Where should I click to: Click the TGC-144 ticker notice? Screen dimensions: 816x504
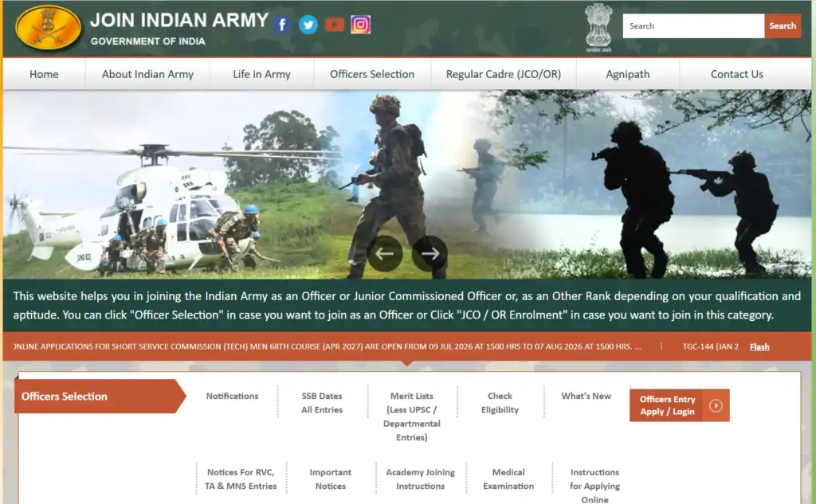pyautogui.click(x=710, y=346)
